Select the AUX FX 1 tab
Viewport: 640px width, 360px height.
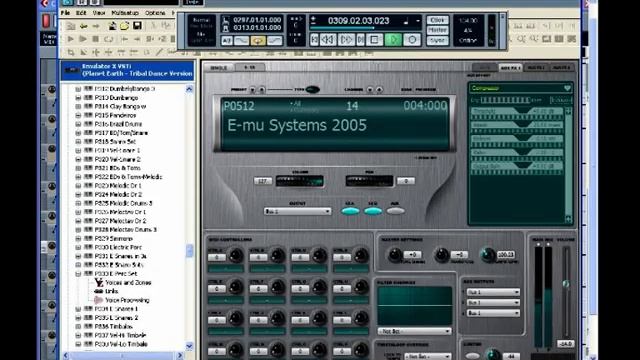coord(510,67)
